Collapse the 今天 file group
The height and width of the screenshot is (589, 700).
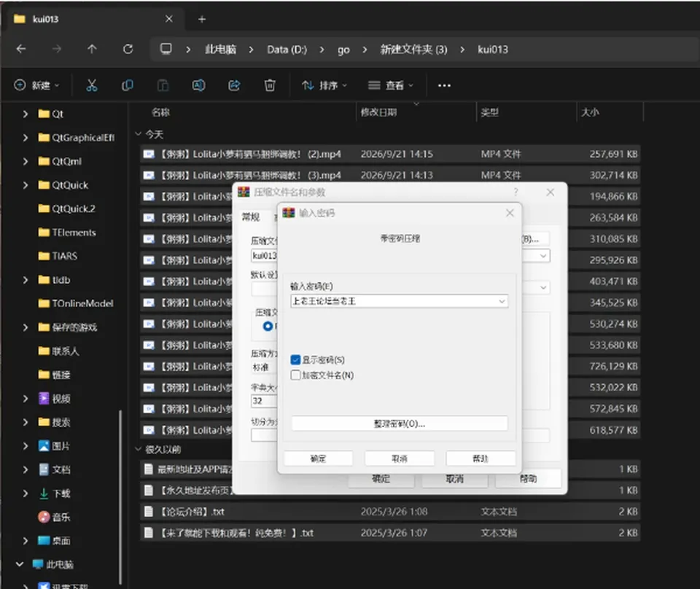[x=139, y=134]
